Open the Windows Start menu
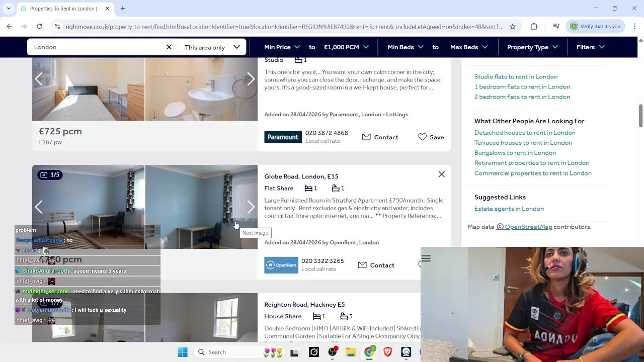Viewport: 644px width, 362px height. [183, 352]
